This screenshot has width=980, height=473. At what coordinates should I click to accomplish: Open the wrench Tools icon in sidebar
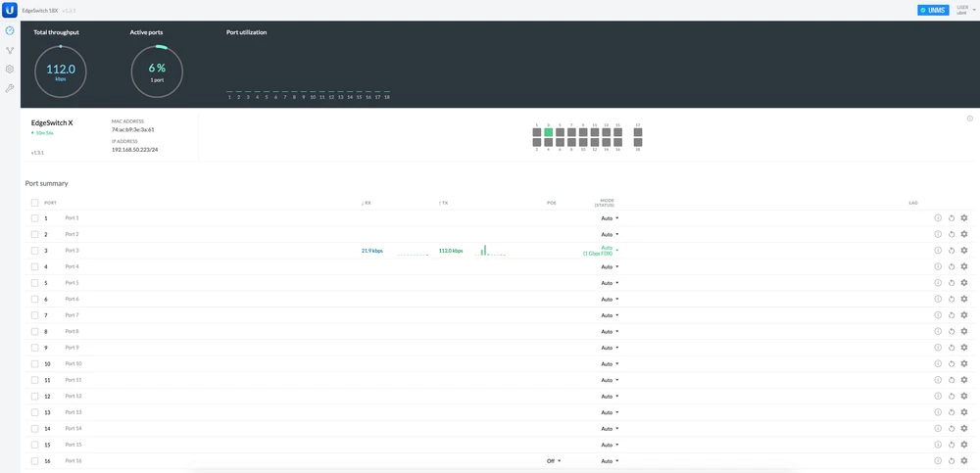click(10, 88)
